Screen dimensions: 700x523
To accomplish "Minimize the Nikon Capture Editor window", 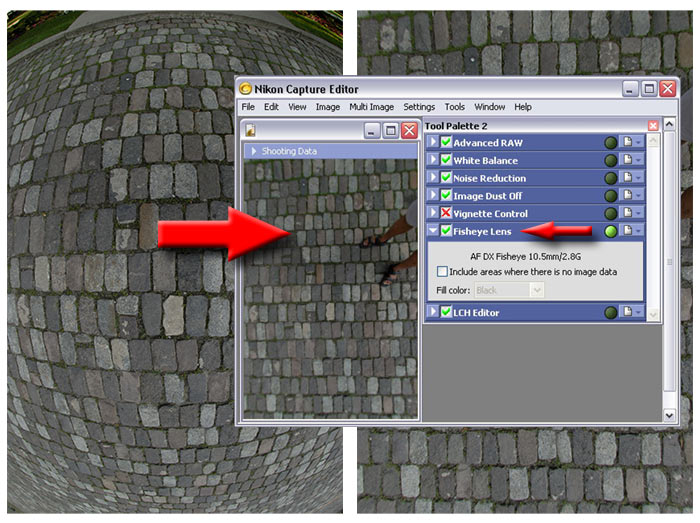I will (x=629, y=89).
